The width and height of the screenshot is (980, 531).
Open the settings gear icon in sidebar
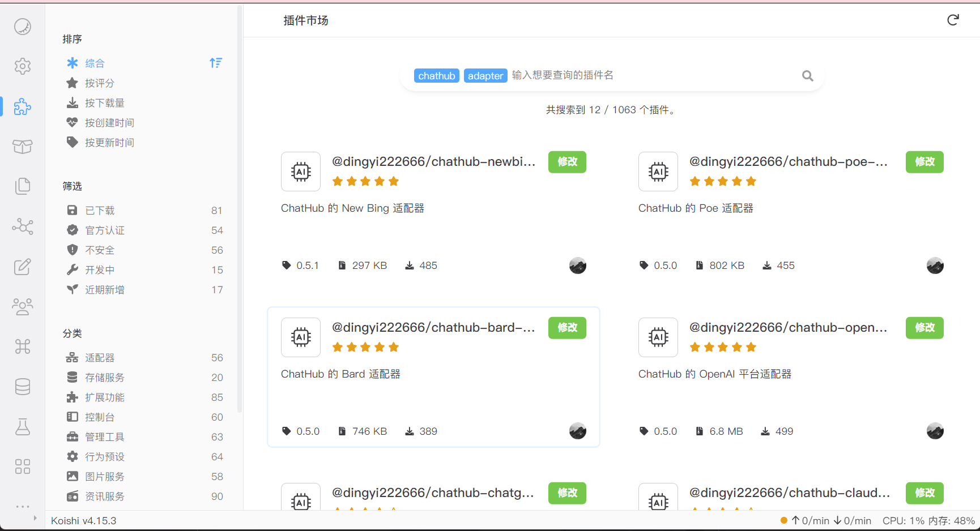[22, 66]
